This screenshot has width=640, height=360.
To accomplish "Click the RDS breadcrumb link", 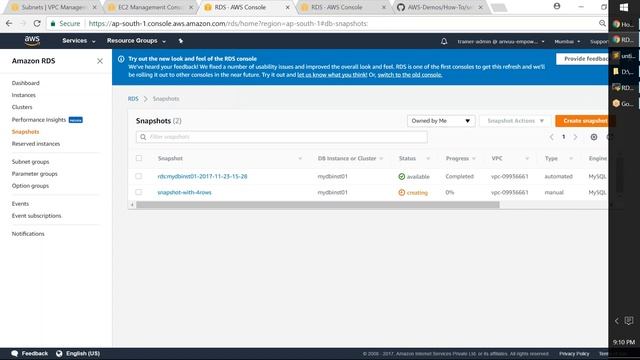I will coord(133,99).
